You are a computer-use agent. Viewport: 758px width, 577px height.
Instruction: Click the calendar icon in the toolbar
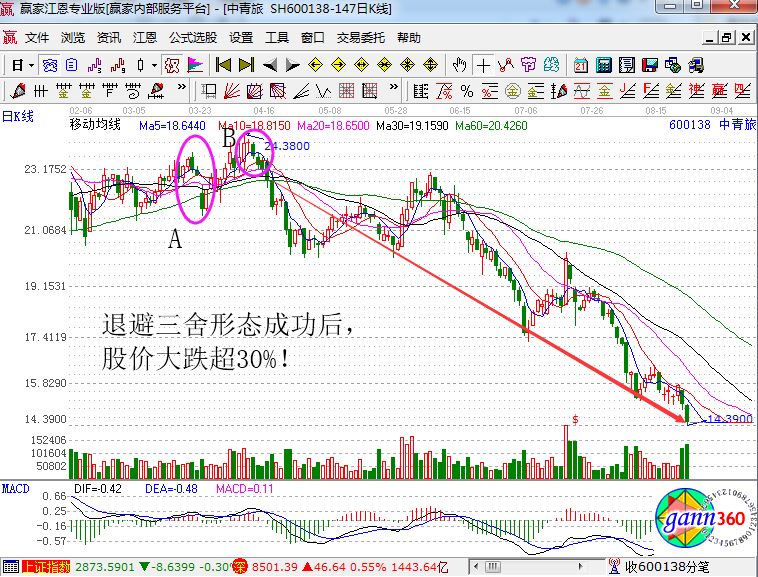click(581, 65)
